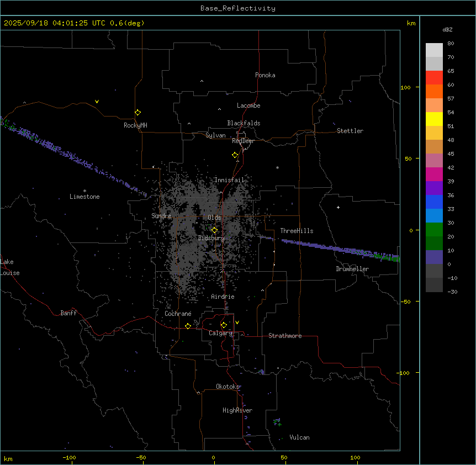The width and height of the screenshot is (476, 465).
Task: Select the white plus marker east of ThreeHills
Action: point(338,207)
